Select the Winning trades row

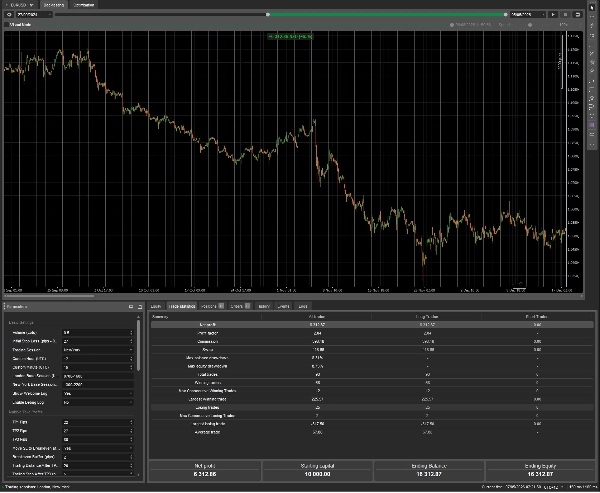point(372,383)
